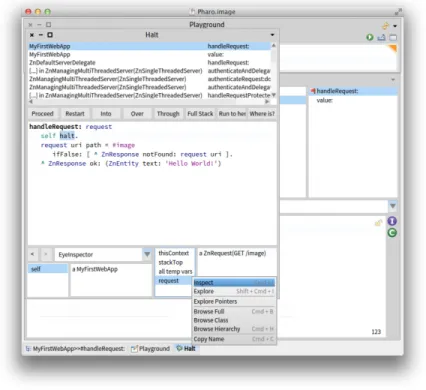Viewport: 426px width, 390px height.
Task: Click the Where is? button
Action: point(262,114)
